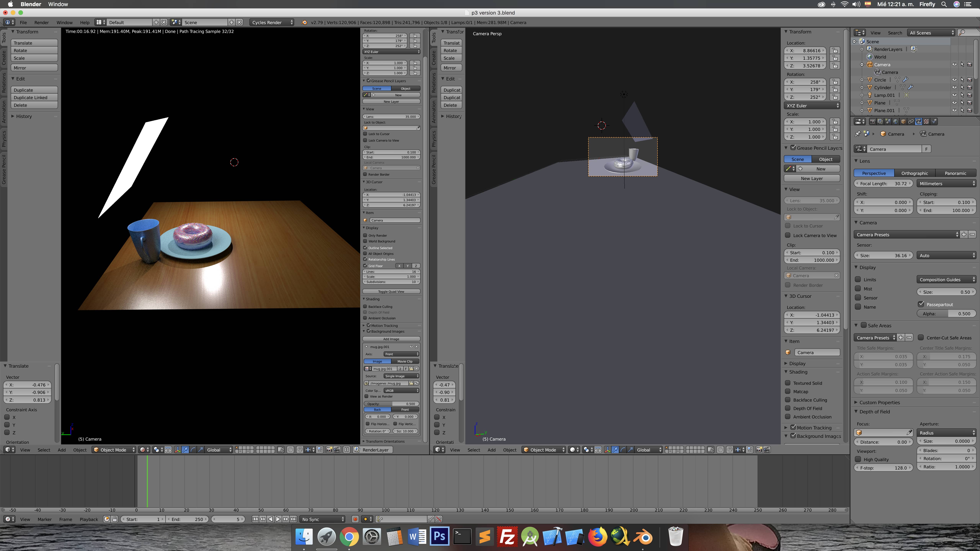The height and width of the screenshot is (551, 980).
Task: Open the Scene properties tab icon
Action: click(888, 122)
